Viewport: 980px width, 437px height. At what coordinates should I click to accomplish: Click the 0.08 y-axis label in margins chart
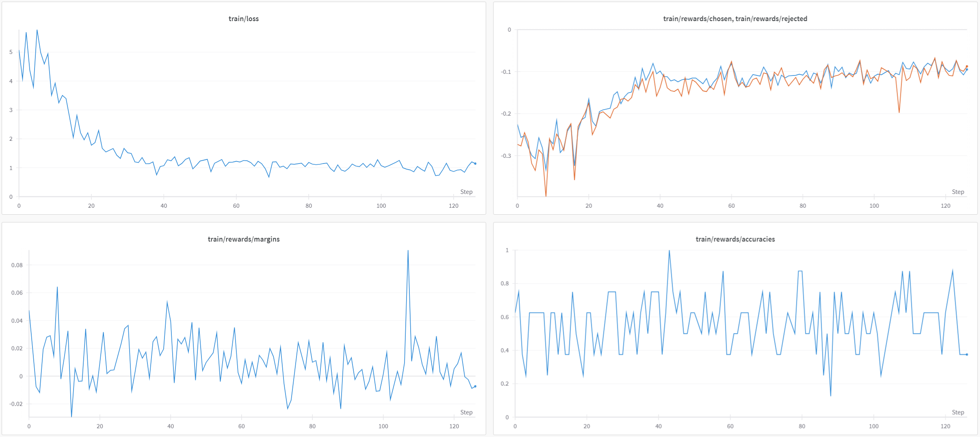(x=17, y=265)
